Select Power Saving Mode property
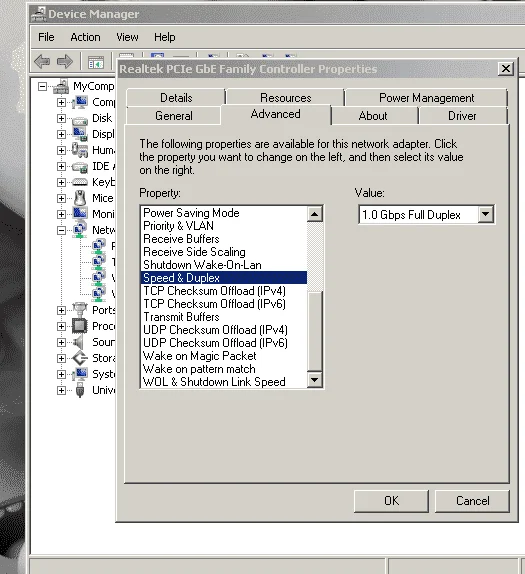This screenshot has height=574, width=525. [x=223, y=213]
